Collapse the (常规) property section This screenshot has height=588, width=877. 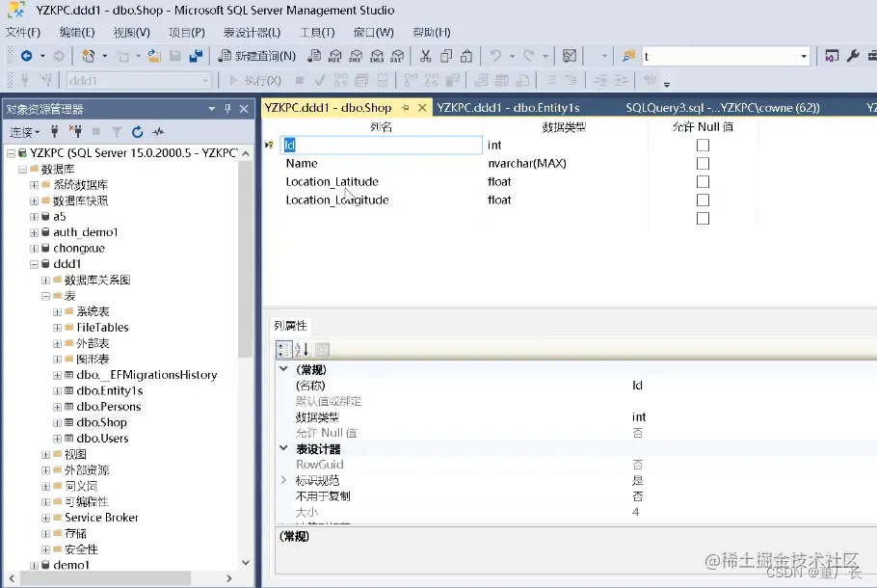[x=283, y=368]
